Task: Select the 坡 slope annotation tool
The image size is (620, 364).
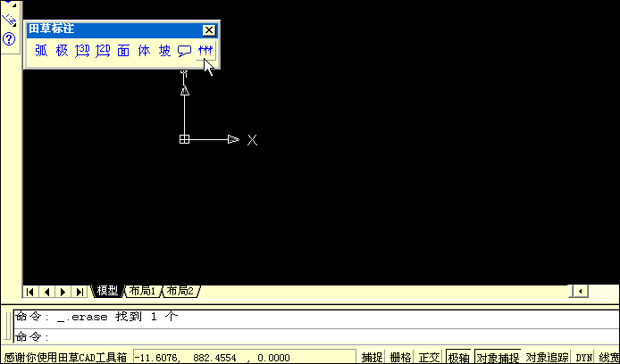Action: (165, 51)
